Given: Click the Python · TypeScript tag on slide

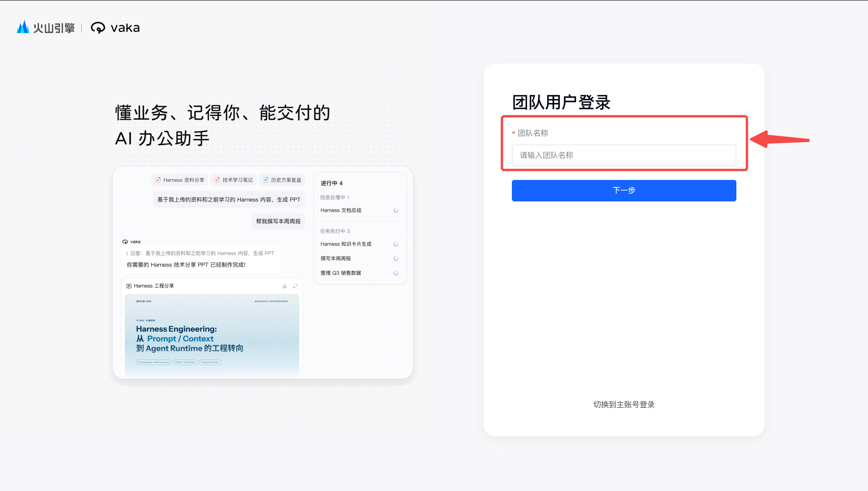Looking at the screenshot, I should point(185,362).
